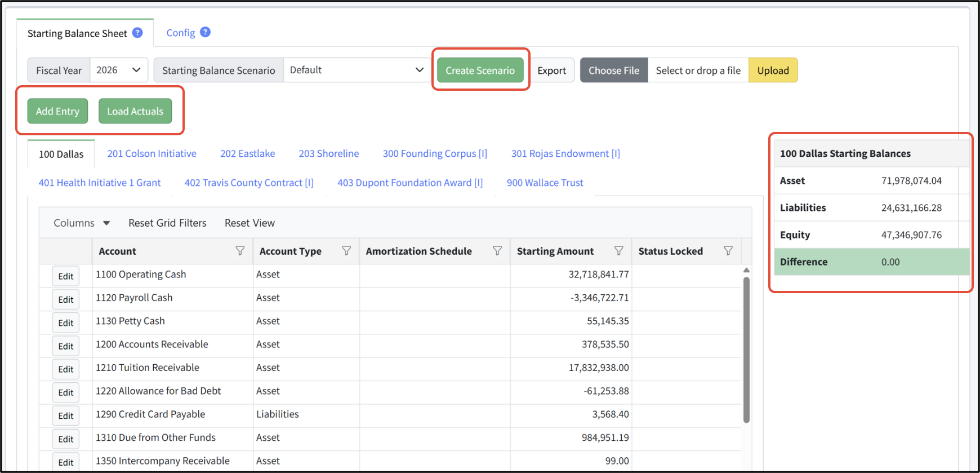
Task: Click the 'Liabilities' account type cell
Action: pos(306,414)
